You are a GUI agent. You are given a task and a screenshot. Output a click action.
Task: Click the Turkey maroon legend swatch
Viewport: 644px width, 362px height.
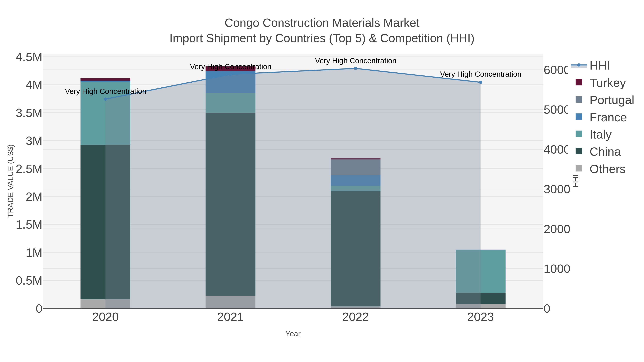click(x=579, y=82)
